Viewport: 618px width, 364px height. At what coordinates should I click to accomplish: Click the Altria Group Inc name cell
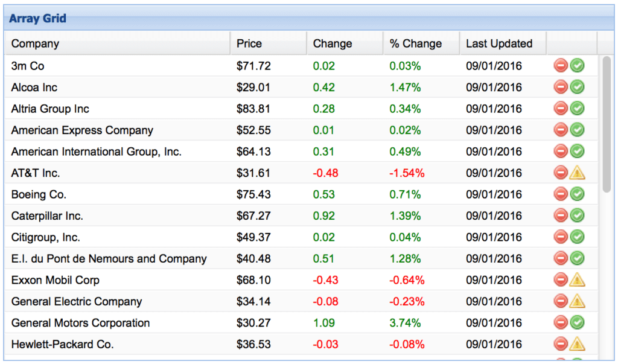117,109
